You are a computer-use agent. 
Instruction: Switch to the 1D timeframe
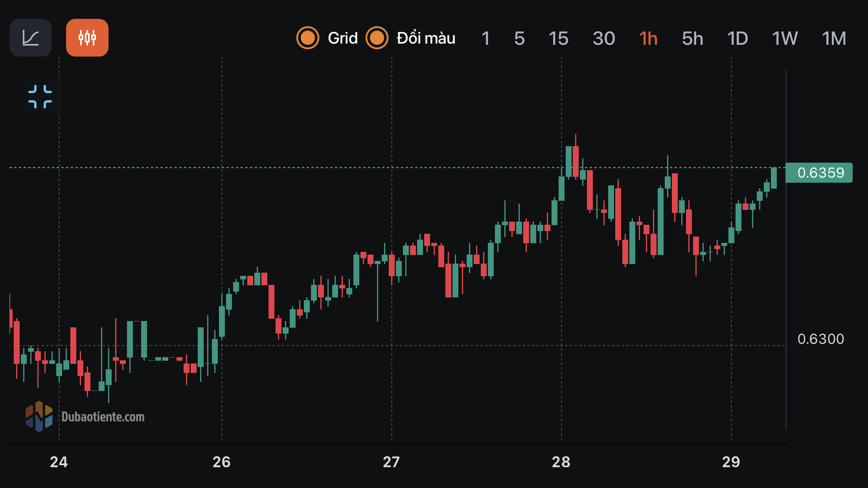737,39
